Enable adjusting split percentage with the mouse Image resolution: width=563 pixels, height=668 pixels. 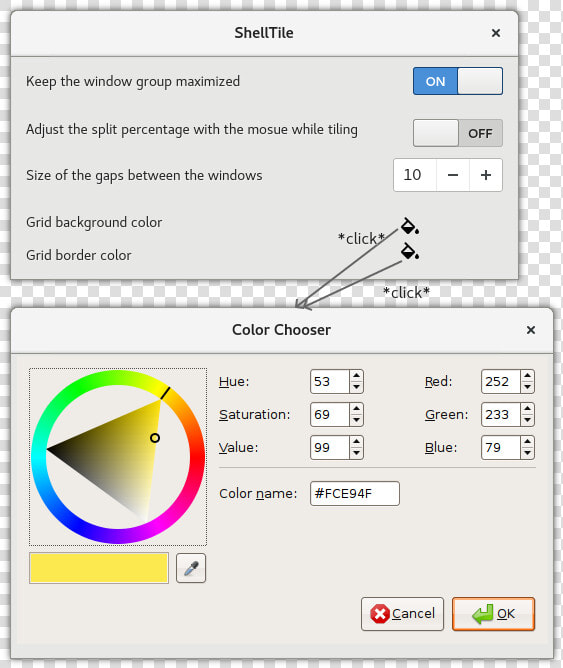tap(458, 133)
